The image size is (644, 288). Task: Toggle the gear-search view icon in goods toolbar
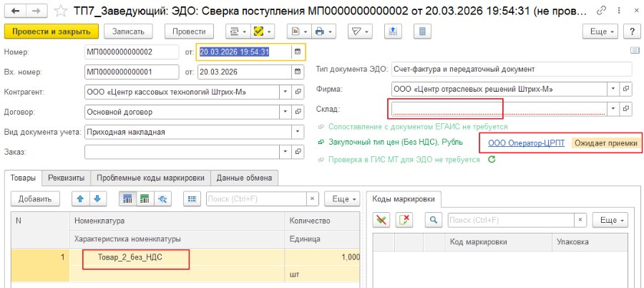[x=162, y=198]
